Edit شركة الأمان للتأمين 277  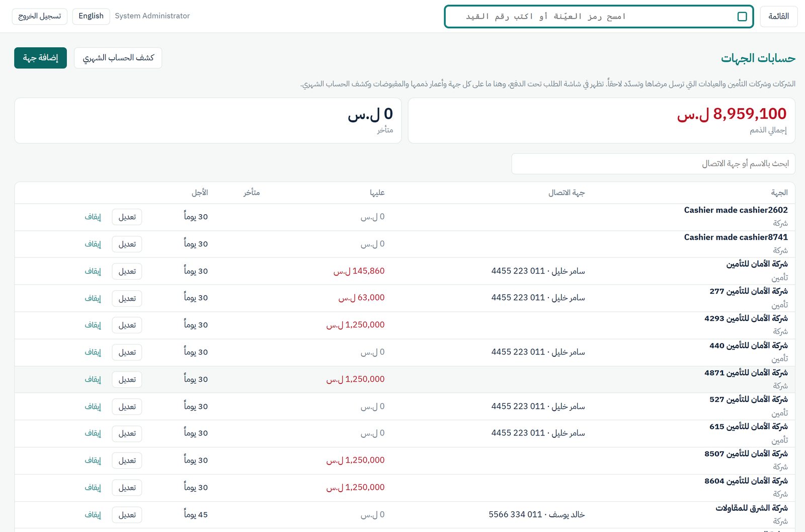(127, 298)
